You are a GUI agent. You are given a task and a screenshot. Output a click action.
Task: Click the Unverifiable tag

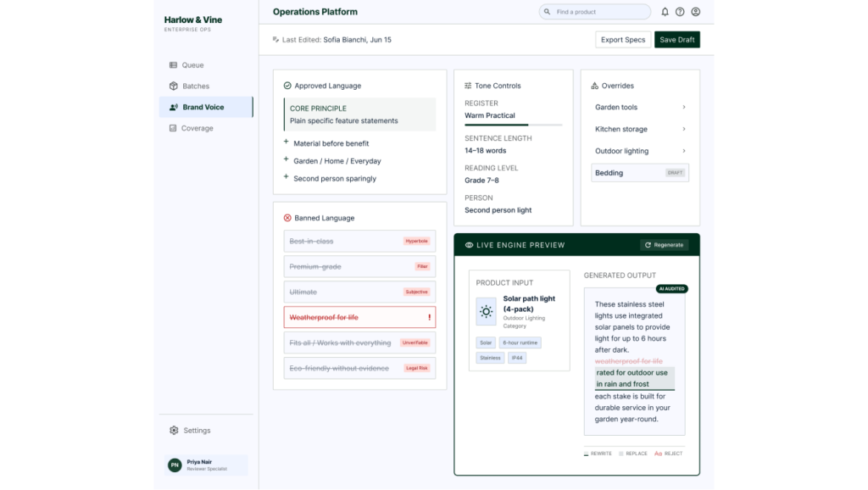click(x=415, y=342)
